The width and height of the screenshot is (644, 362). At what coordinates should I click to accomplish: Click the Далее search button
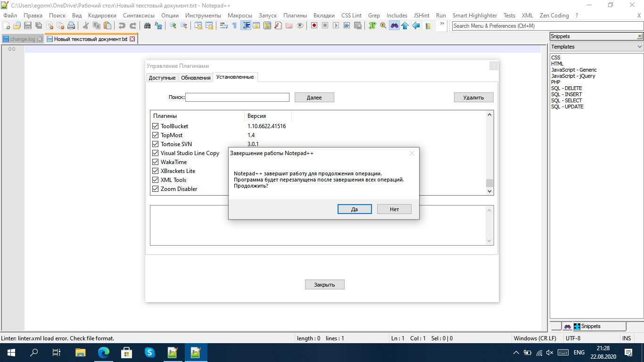click(x=314, y=98)
